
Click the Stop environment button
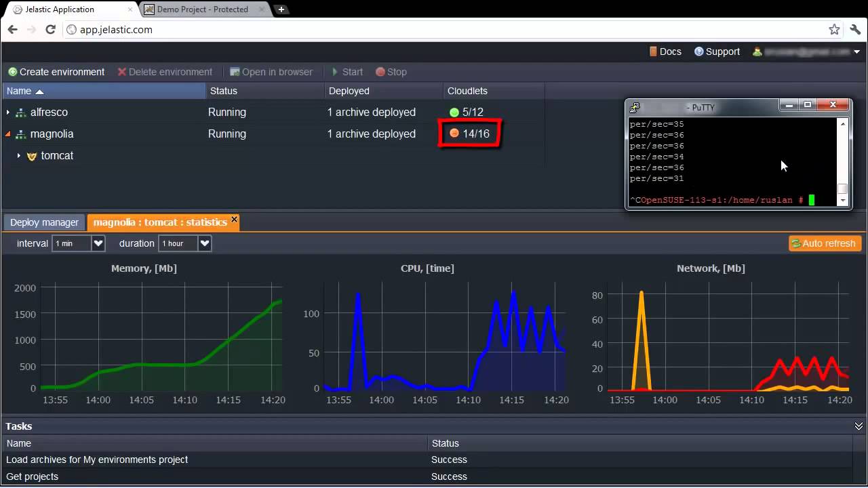pos(391,72)
